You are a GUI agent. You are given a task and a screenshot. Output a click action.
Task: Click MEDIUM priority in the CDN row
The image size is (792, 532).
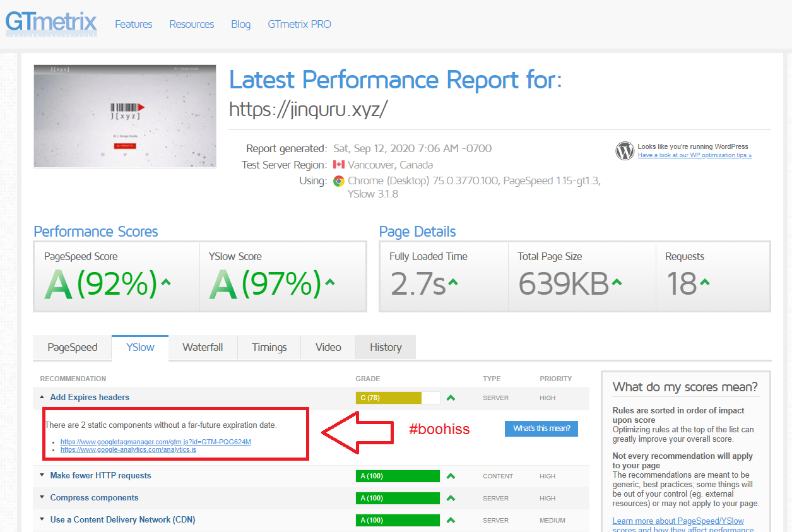pos(553,521)
